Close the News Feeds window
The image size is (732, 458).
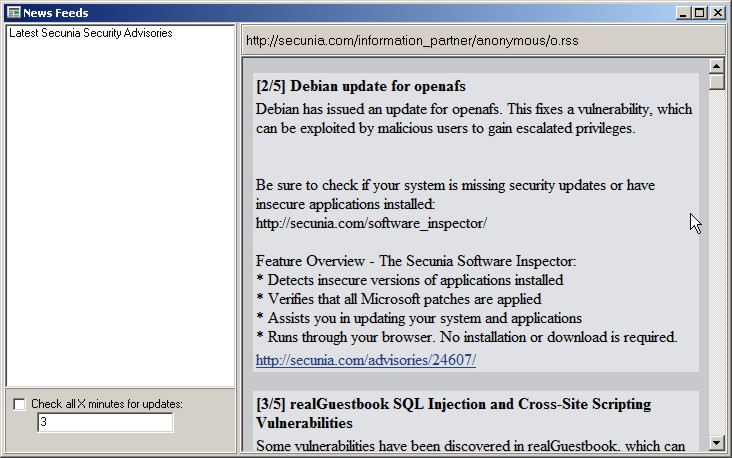(x=717, y=13)
